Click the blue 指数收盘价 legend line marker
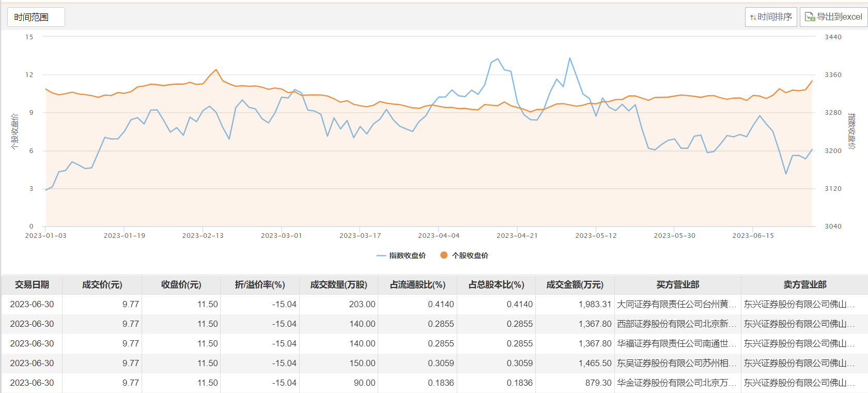This screenshot has width=868, height=393. pyautogui.click(x=381, y=255)
